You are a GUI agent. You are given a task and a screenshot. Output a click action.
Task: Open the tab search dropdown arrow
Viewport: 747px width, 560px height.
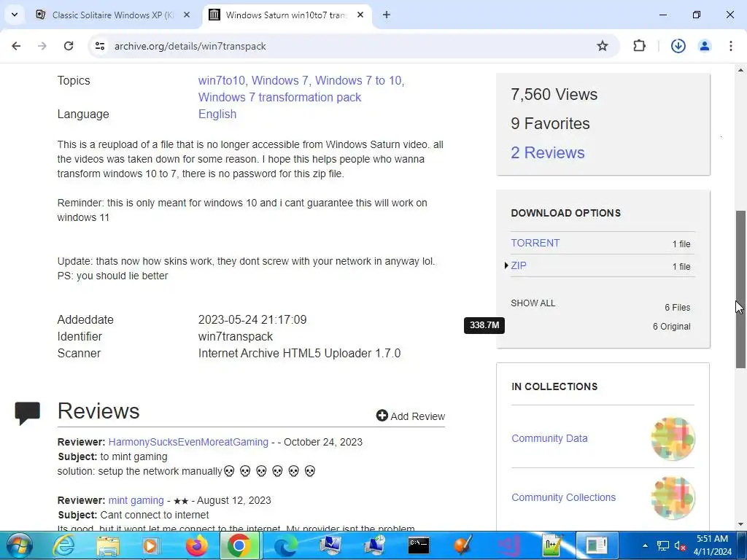tap(15, 15)
